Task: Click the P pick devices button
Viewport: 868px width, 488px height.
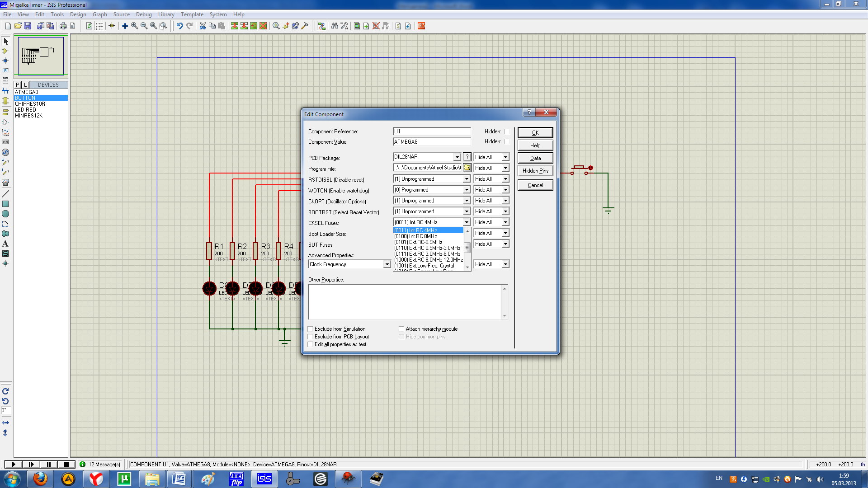Action: (x=18, y=84)
